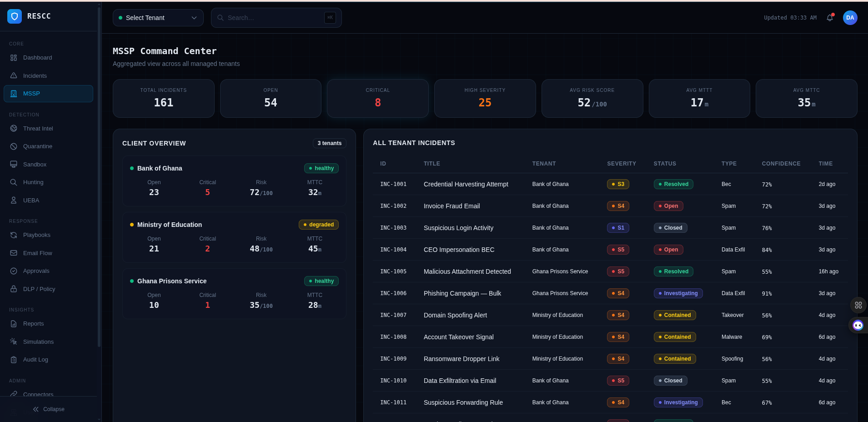Screen dimensions: 868x422
Task: Open the Playbooks response section
Action: click(36, 235)
